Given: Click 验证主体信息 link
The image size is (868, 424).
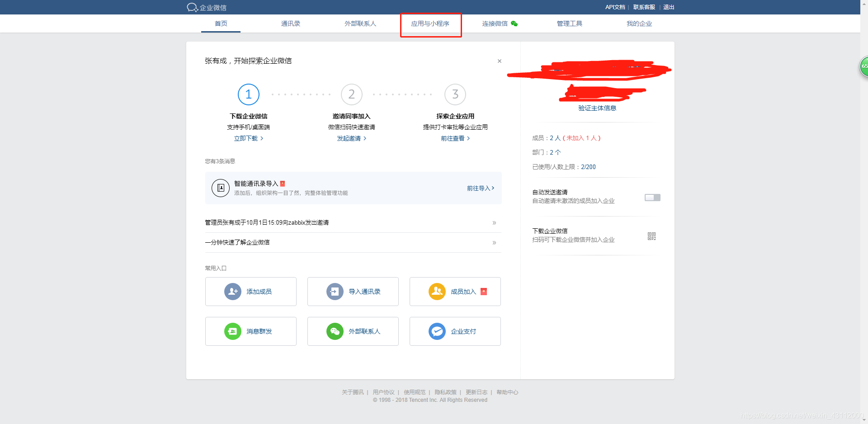Looking at the screenshot, I should pyautogui.click(x=597, y=108).
